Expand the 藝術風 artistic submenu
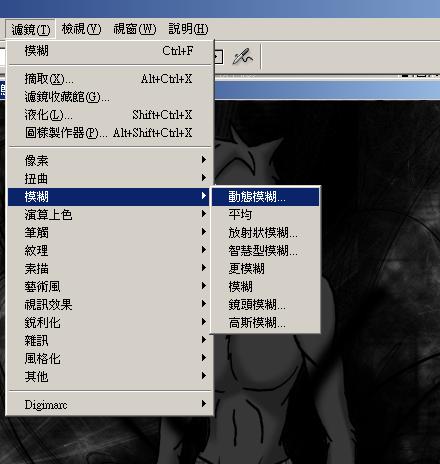 (110, 287)
